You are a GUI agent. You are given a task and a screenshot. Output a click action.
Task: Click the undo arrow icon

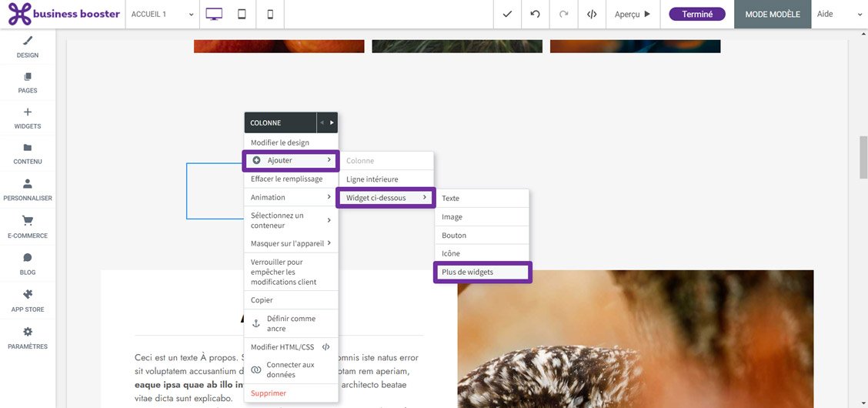click(x=535, y=14)
